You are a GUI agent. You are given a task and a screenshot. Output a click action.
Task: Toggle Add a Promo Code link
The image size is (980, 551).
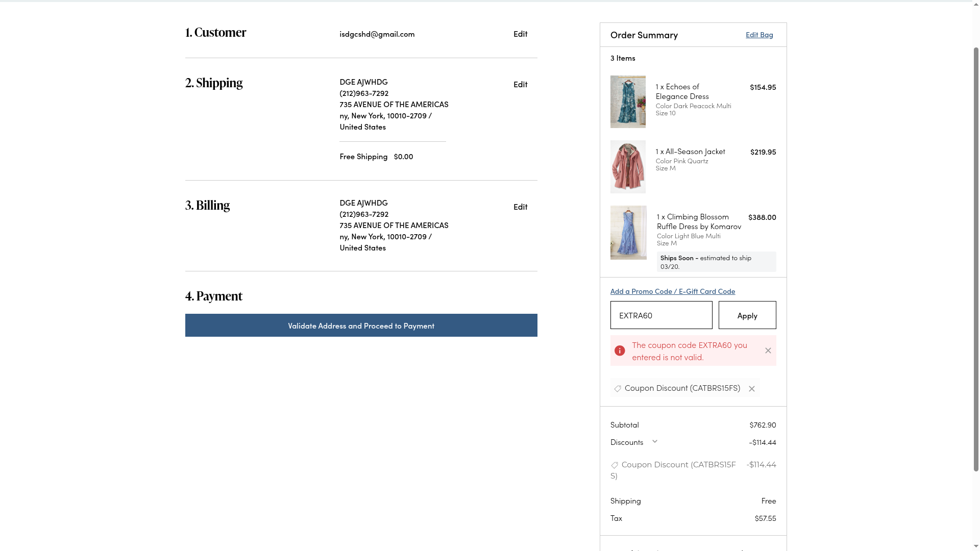[x=672, y=291]
